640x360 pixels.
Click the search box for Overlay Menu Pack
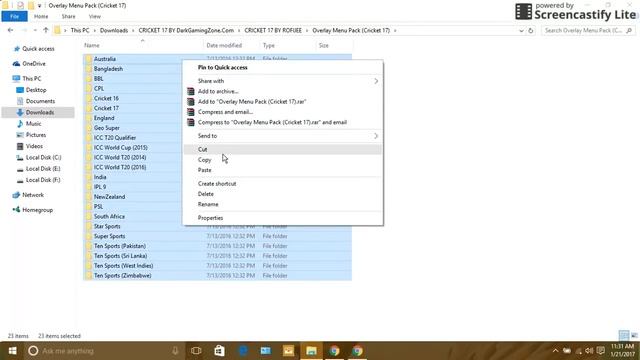coord(588,31)
